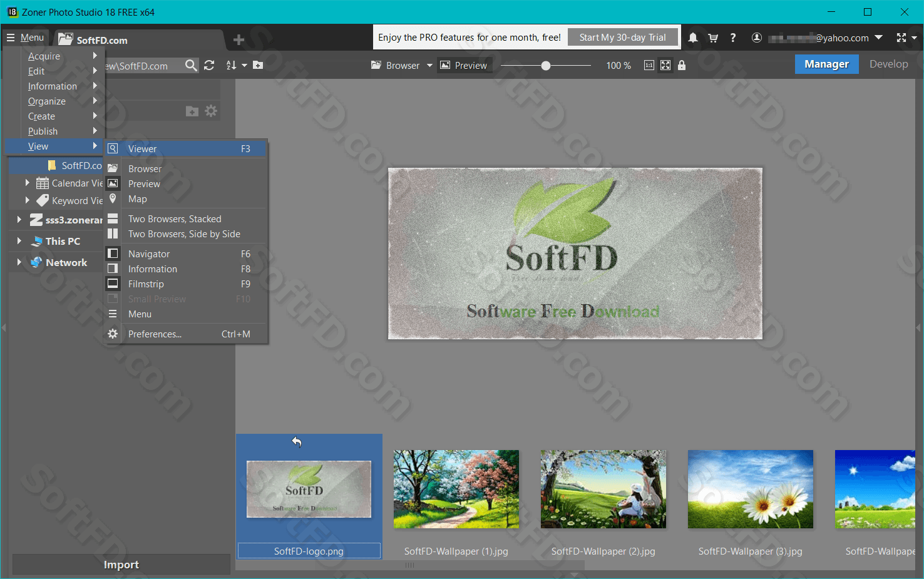Screen dimensions: 924x579
Task: Expand the sss3.zonerama tree node
Action: [x=19, y=220]
